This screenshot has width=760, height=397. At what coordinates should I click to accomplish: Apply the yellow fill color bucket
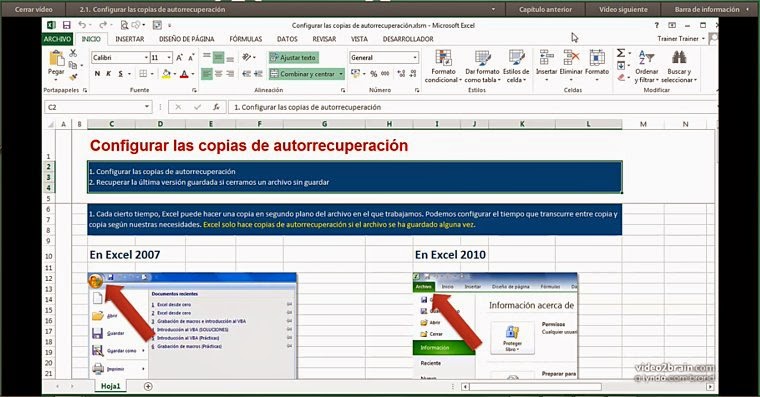[166, 74]
